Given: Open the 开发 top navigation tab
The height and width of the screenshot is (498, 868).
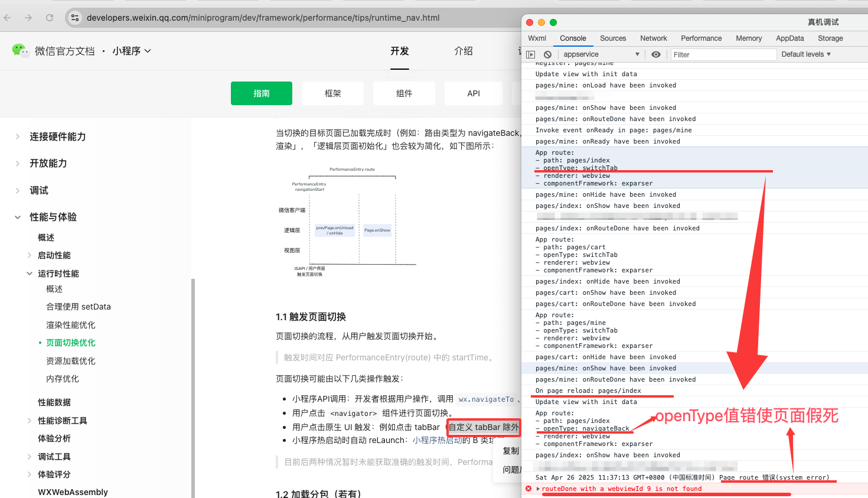Looking at the screenshot, I should tap(400, 51).
